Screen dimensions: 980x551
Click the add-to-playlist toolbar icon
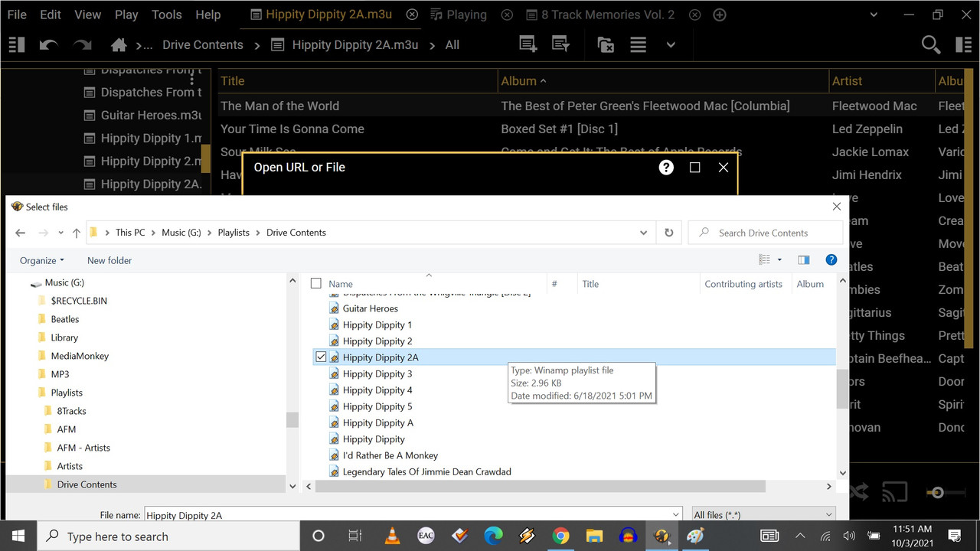[x=528, y=45]
